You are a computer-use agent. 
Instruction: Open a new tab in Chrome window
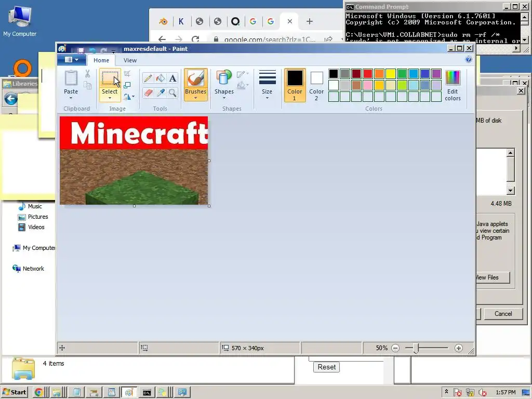310,21
